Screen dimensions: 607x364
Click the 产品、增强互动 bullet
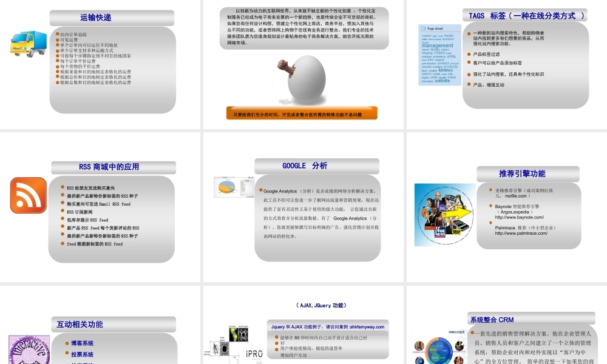point(488,85)
